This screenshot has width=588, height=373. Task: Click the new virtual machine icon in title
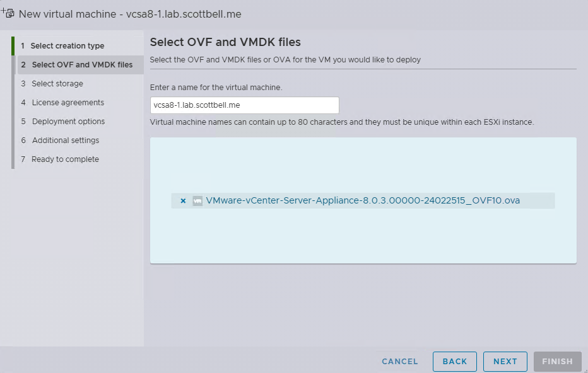tap(8, 12)
